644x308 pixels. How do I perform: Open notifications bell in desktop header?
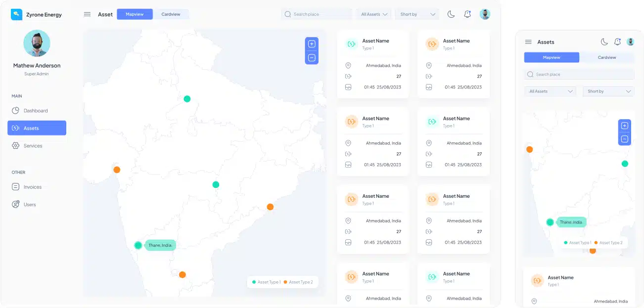click(x=467, y=14)
